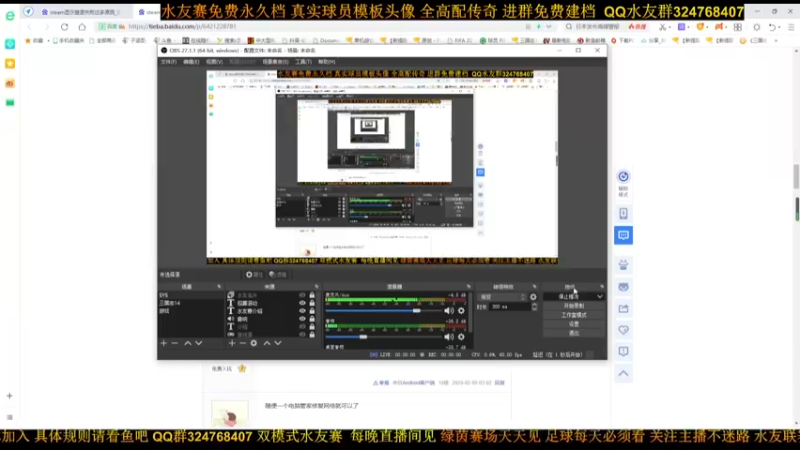This screenshot has height=450, width=800.
Task: Click the 回复 reply link on the post
Action: coord(499,383)
